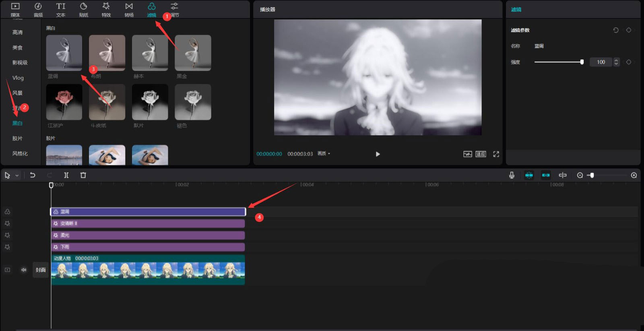Delete the selected clip
The height and width of the screenshot is (331, 644).
(83, 175)
